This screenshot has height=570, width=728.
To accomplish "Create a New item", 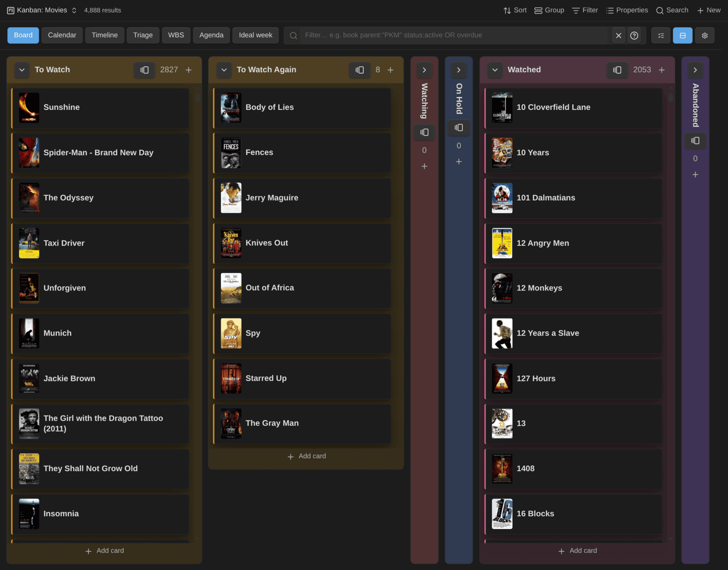I will [x=709, y=10].
